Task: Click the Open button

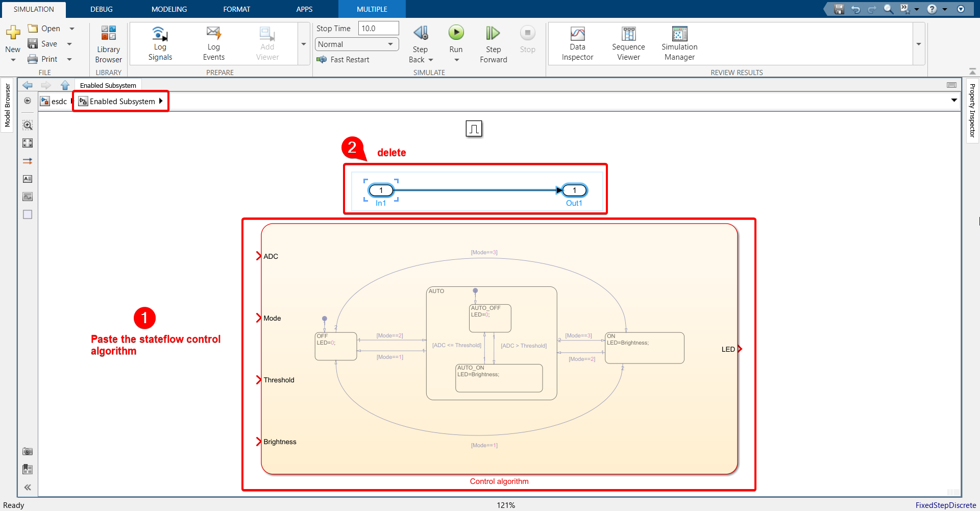Action: (44, 29)
